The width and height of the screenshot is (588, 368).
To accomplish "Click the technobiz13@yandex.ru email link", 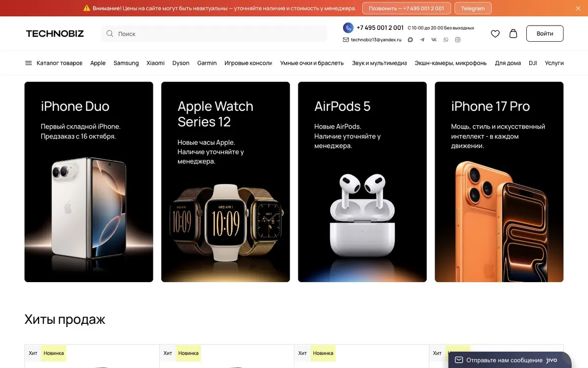I will [x=376, y=40].
